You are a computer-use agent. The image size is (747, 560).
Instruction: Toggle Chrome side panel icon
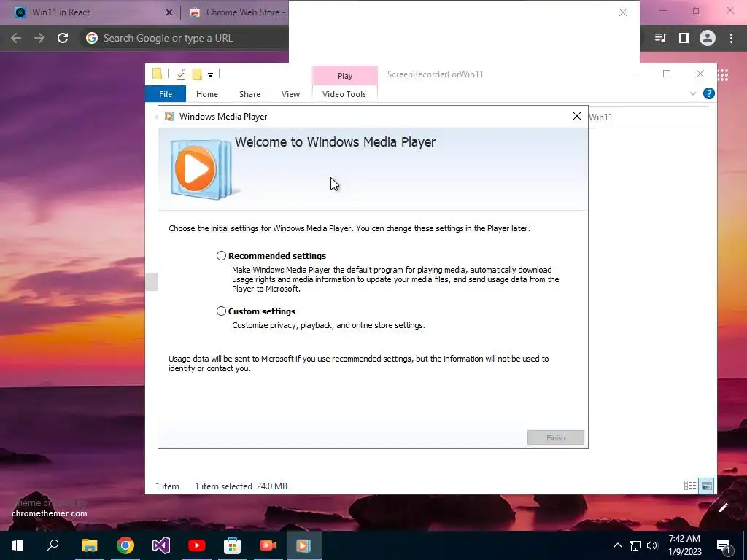[684, 38]
